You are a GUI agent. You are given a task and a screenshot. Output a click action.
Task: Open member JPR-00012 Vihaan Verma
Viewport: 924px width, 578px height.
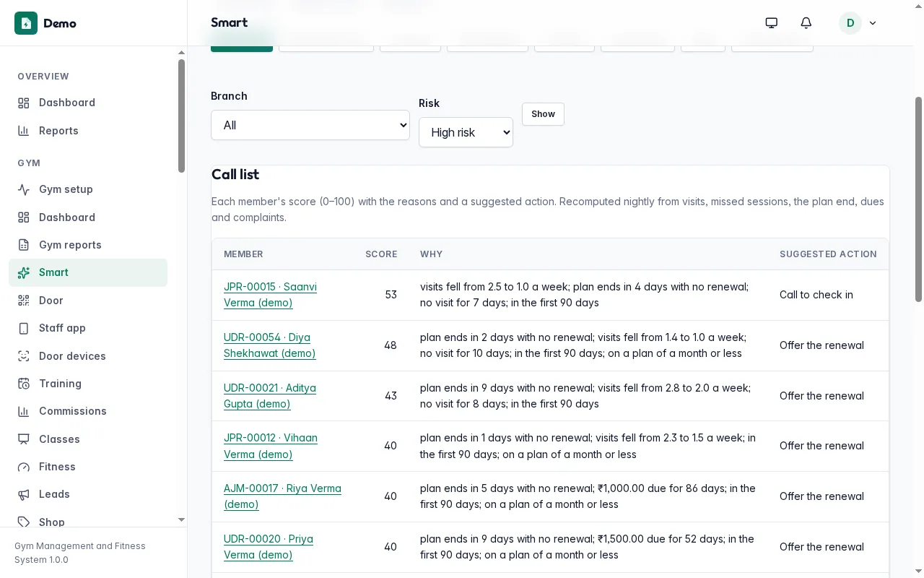point(271,446)
